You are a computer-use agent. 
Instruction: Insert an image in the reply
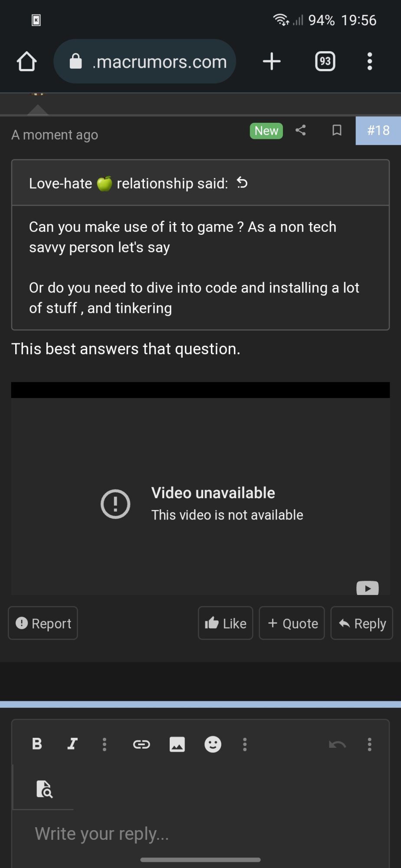[177, 744]
